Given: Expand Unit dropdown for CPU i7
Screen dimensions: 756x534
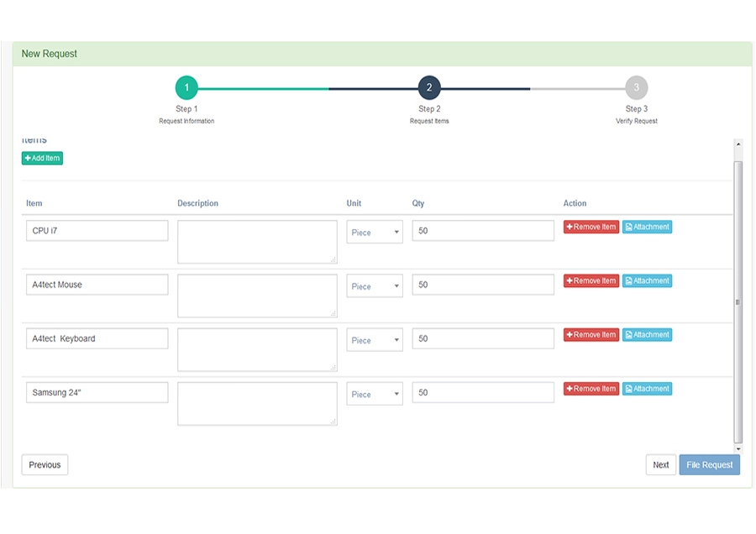Looking at the screenshot, I should tap(375, 233).
